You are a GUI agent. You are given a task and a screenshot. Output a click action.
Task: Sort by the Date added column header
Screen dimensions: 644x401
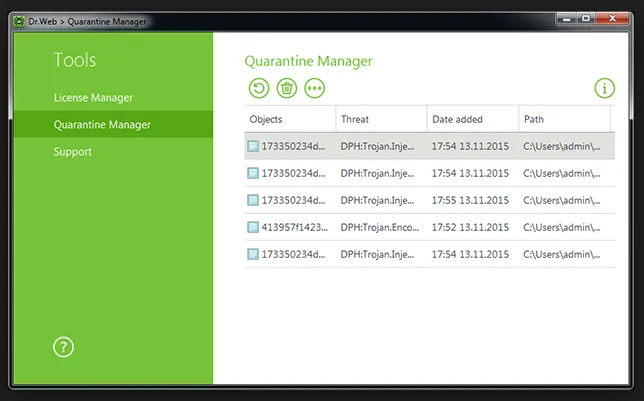(473, 119)
